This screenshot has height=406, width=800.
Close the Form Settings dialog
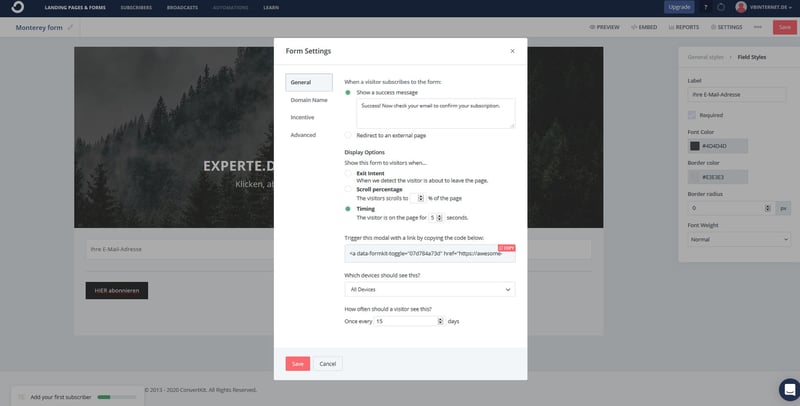pos(512,51)
